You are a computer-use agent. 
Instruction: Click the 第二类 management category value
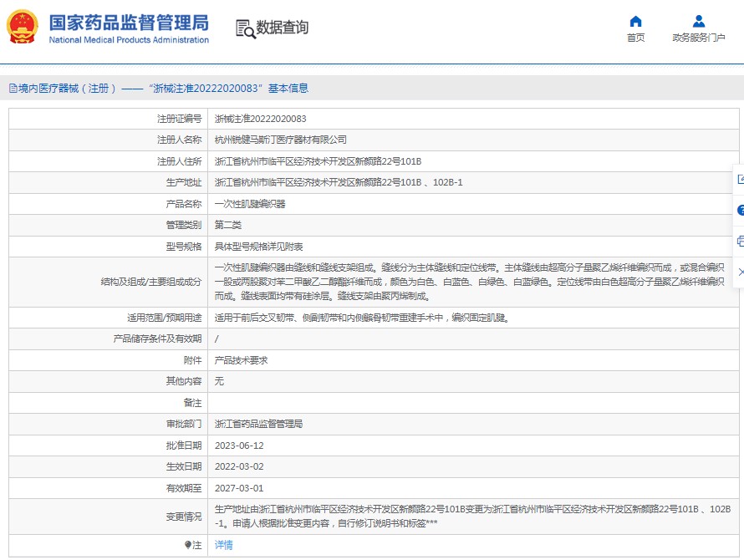[x=227, y=225]
